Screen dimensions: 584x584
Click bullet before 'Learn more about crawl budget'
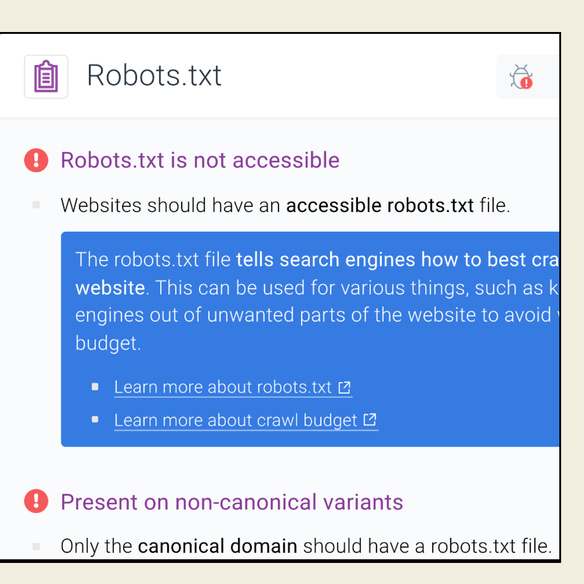[x=95, y=419]
